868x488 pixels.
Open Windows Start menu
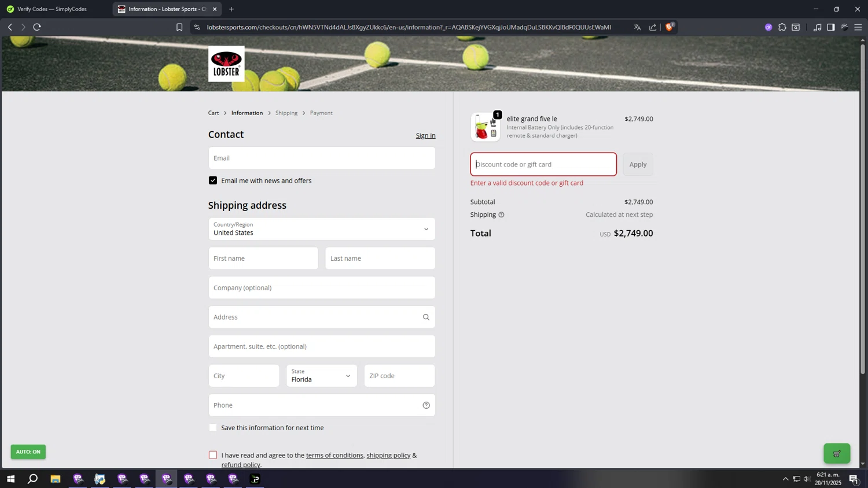pyautogui.click(x=10, y=479)
